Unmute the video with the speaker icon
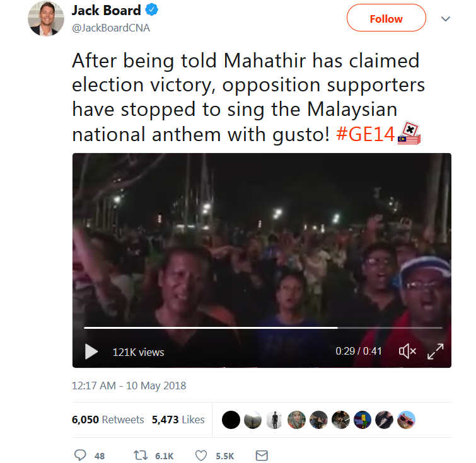 click(407, 352)
